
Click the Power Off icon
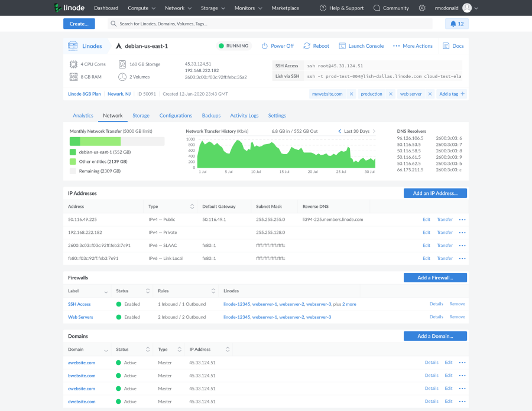coord(265,45)
